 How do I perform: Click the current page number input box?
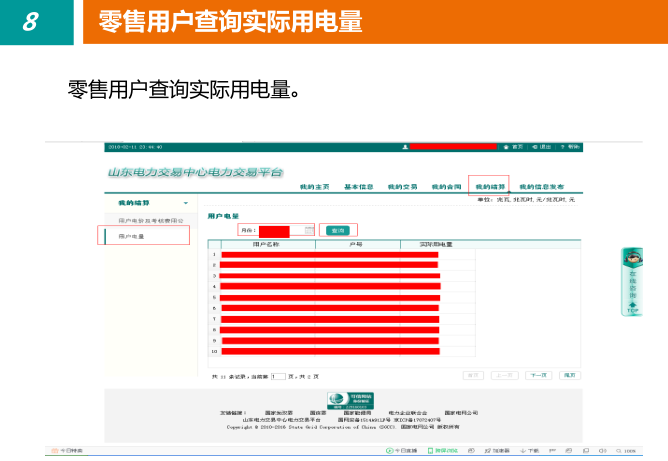(x=278, y=376)
